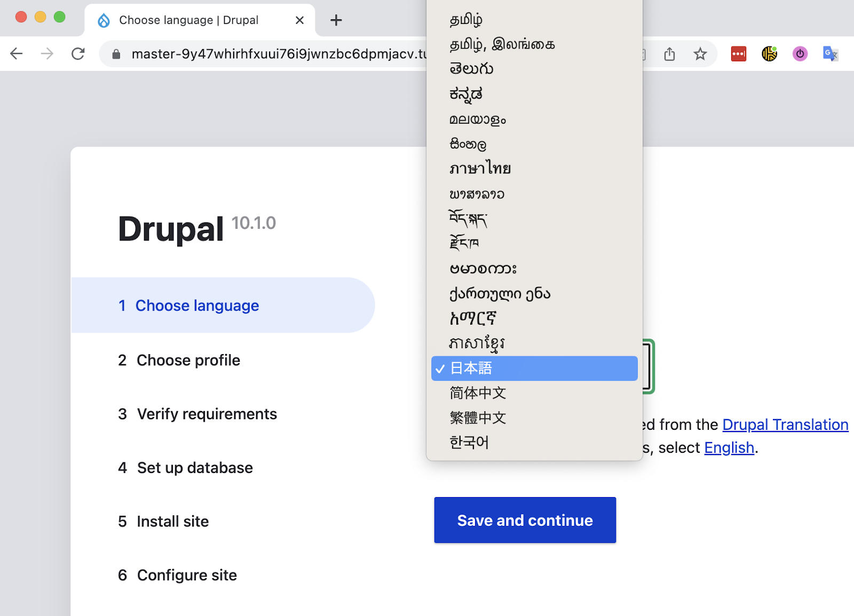
Task: Open the yellow circular browser extension
Action: click(x=769, y=53)
